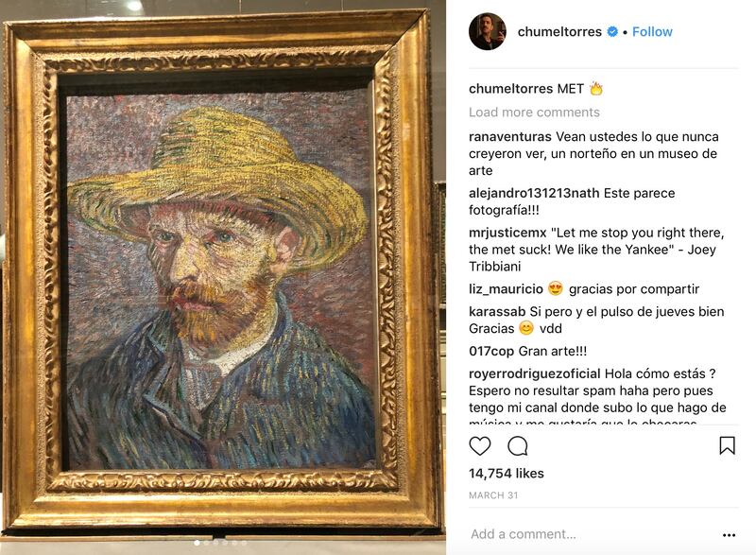Open chumeltorres profile picture
Image resolution: width=756 pixels, height=555 pixels.
click(x=488, y=32)
